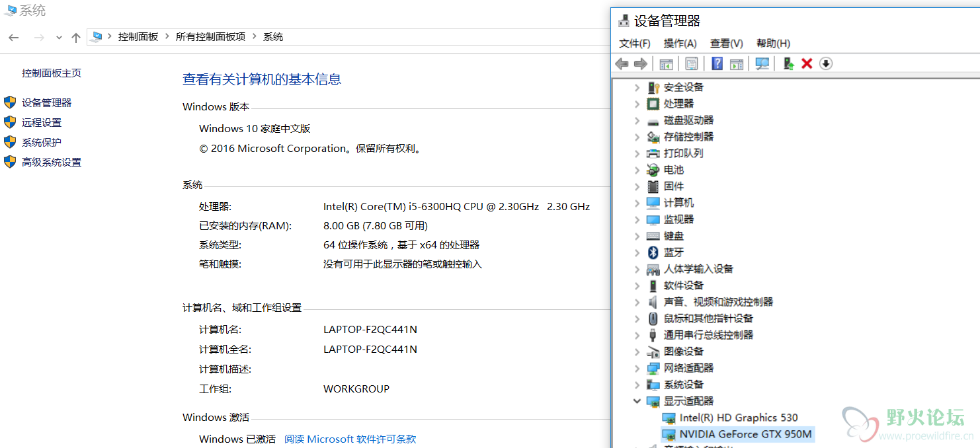
Task: Click the Up arrow in System window navigation
Action: pos(76,38)
